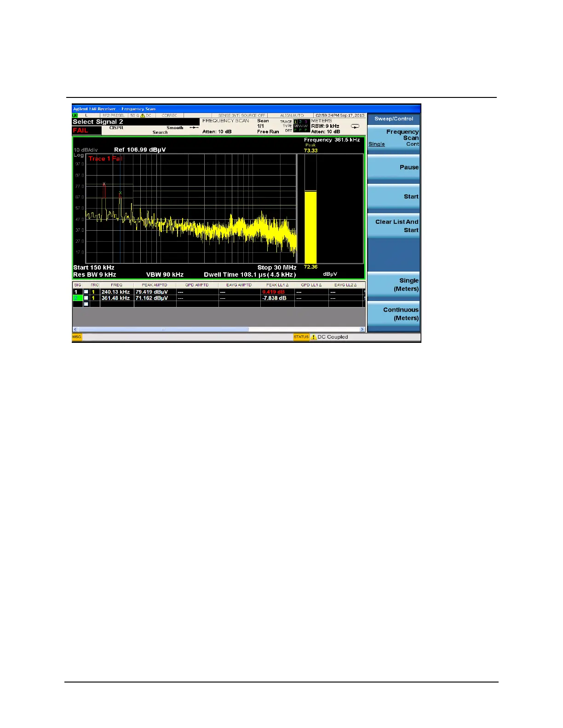Click the 361.48 kHz frequency cell

coord(116,298)
